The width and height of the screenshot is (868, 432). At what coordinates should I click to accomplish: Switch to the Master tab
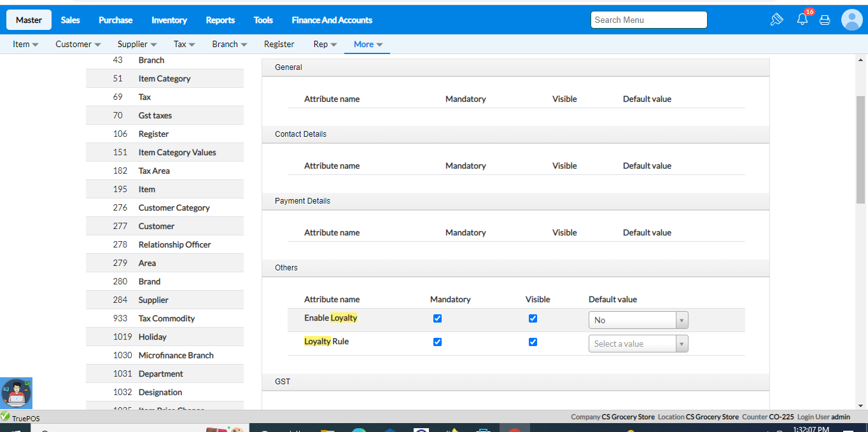pos(29,20)
